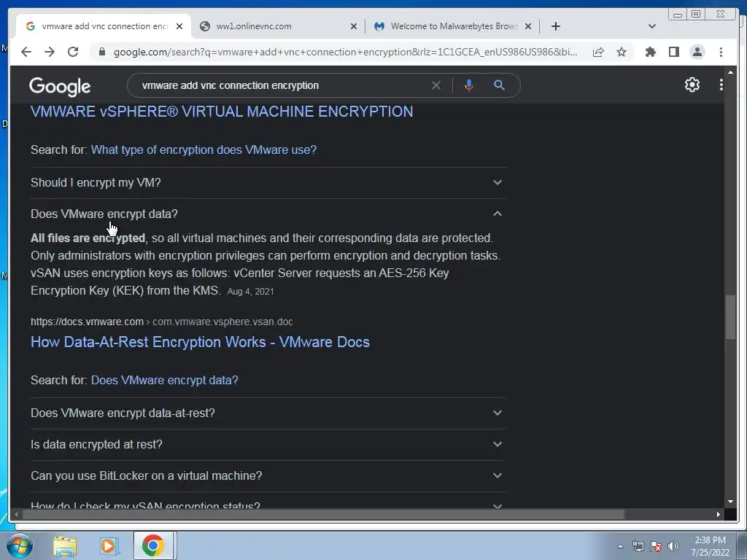747x560 pixels.
Task: Expand the Should I encrypt my VM question
Action: 268,182
